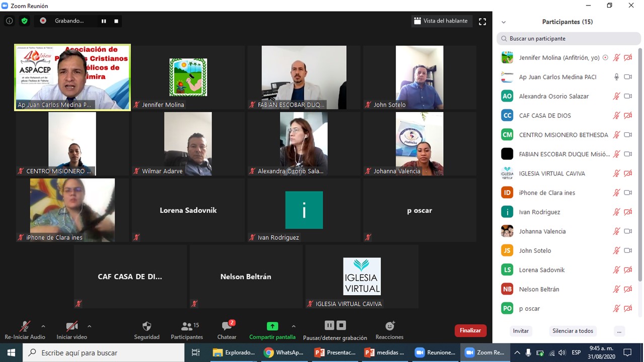Screen dimensions: 644x362
Task: Toggle the Participantes panel button
Action: coord(187,330)
